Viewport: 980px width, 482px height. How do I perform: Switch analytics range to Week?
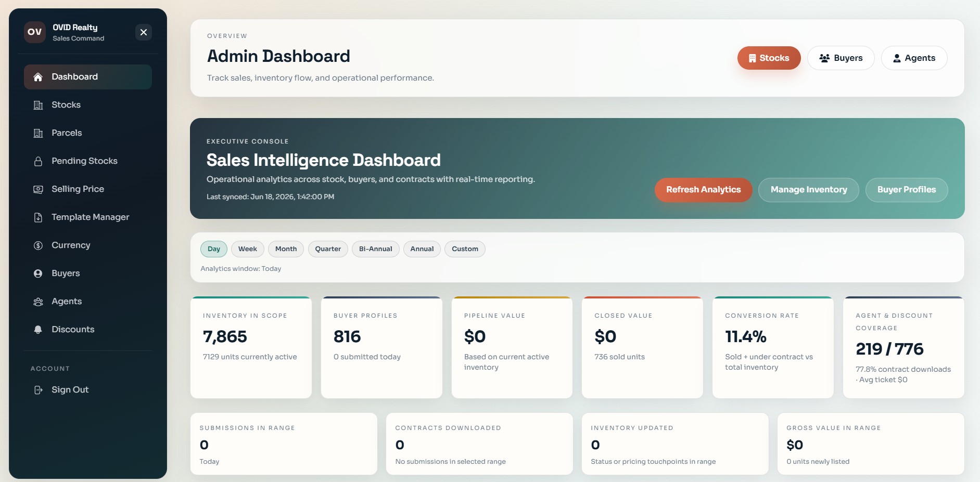point(248,249)
